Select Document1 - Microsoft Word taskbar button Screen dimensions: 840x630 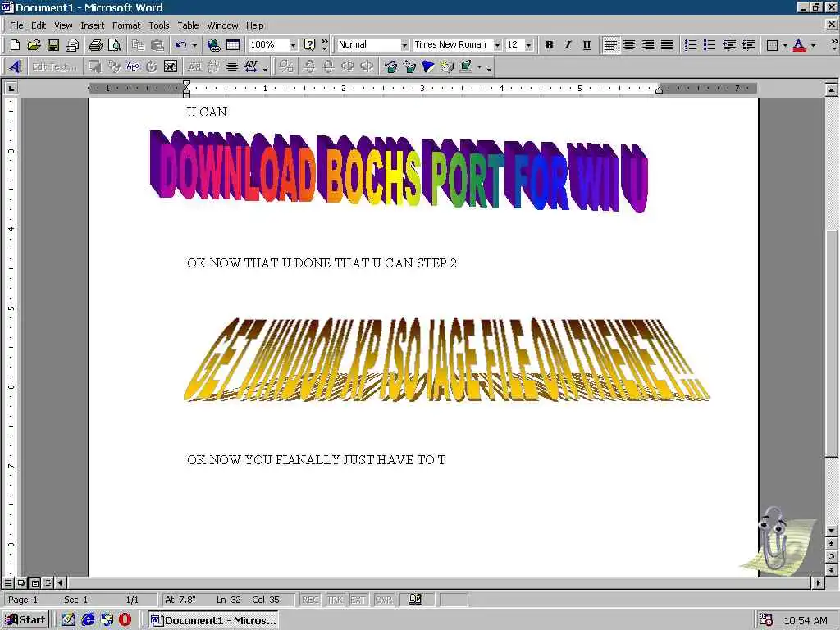(x=213, y=620)
